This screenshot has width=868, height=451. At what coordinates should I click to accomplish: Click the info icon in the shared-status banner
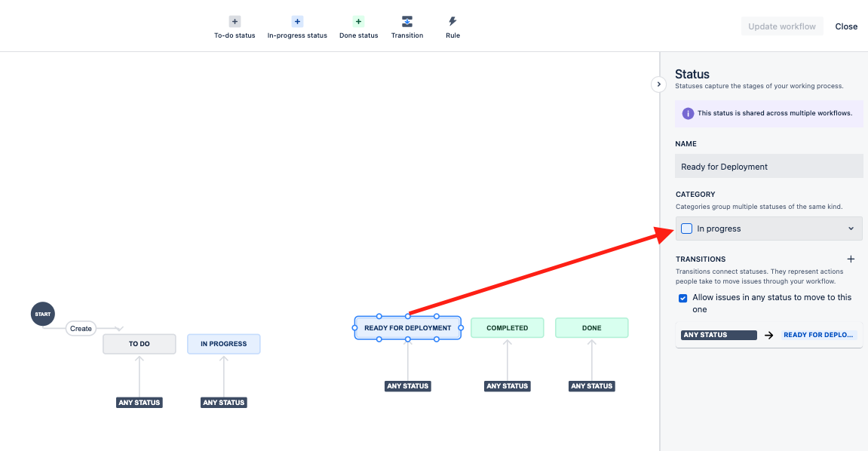(x=687, y=113)
